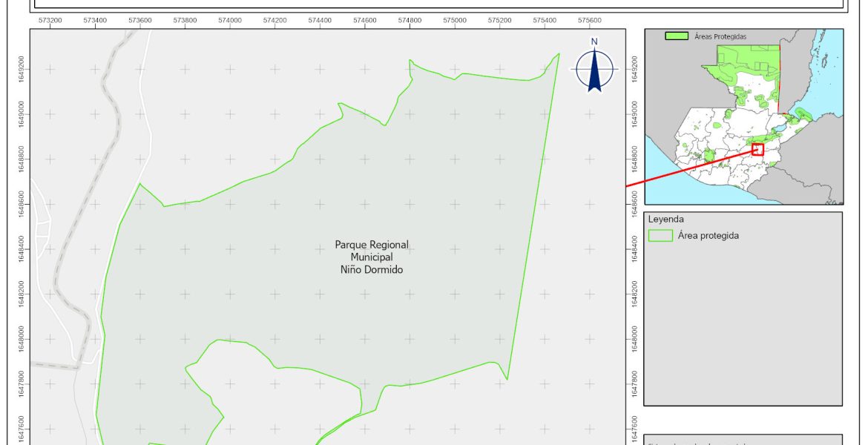Click the small street block on left map edge
The width and height of the screenshot is (868, 445).
click(42, 228)
